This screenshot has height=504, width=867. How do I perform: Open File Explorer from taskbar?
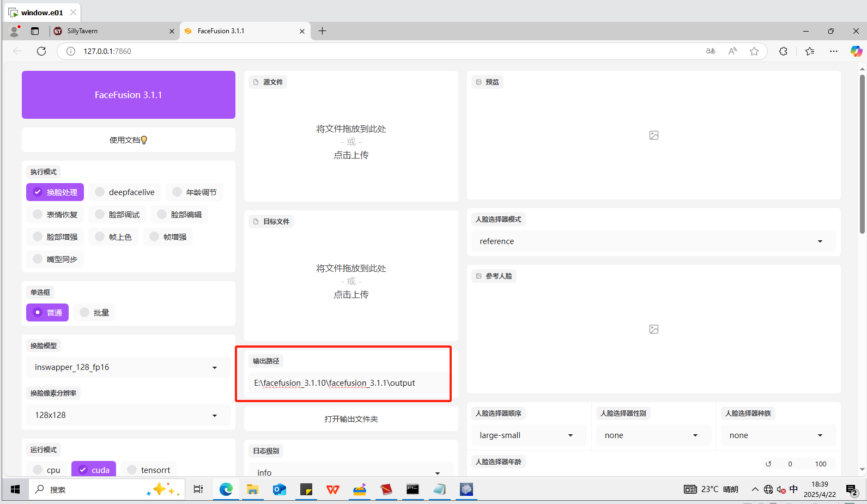(252, 489)
